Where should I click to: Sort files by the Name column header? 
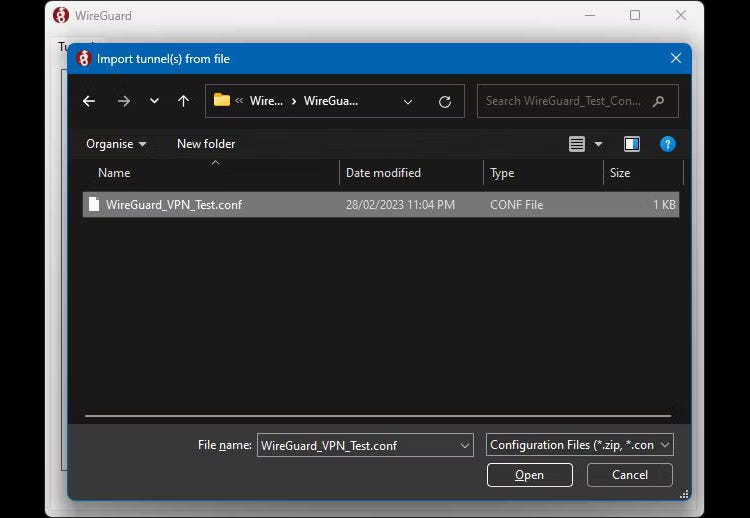pyautogui.click(x=114, y=173)
